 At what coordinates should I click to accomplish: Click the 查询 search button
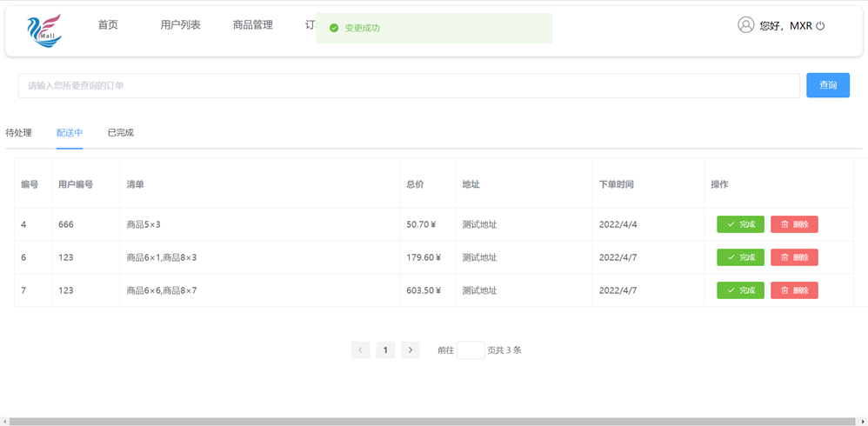(828, 85)
